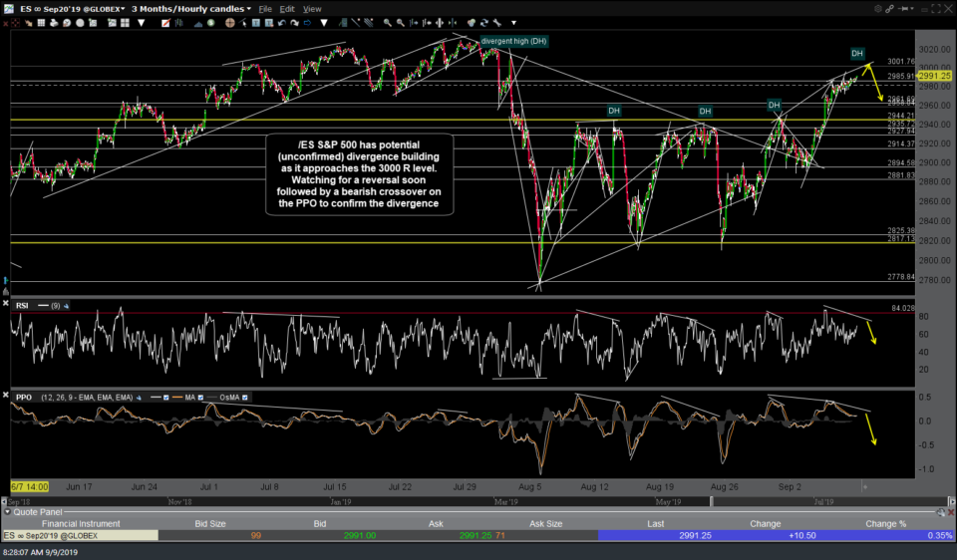The image size is (957, 560).
Task: Click the chain link window-grouping icon
Action: click(x=889, y=9)
